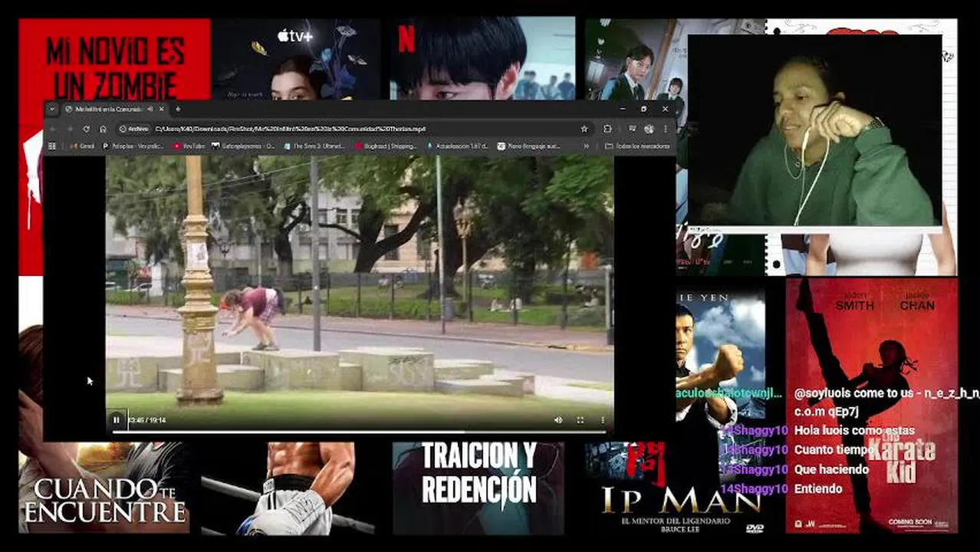The width and height of the screenshot is (980, 552).
Task: Open the video player more-options menu
Action: point(602,420)
